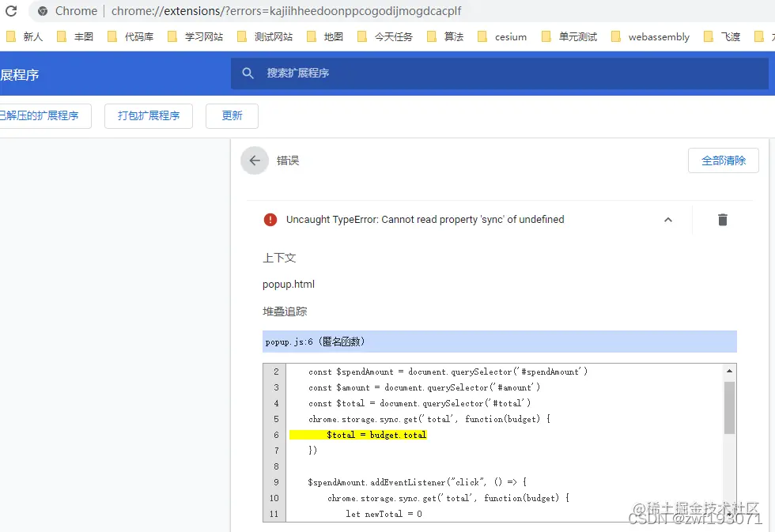Focus the 搜索扩展程序 search field
The image size is (775, 532).
pos(499,73)
